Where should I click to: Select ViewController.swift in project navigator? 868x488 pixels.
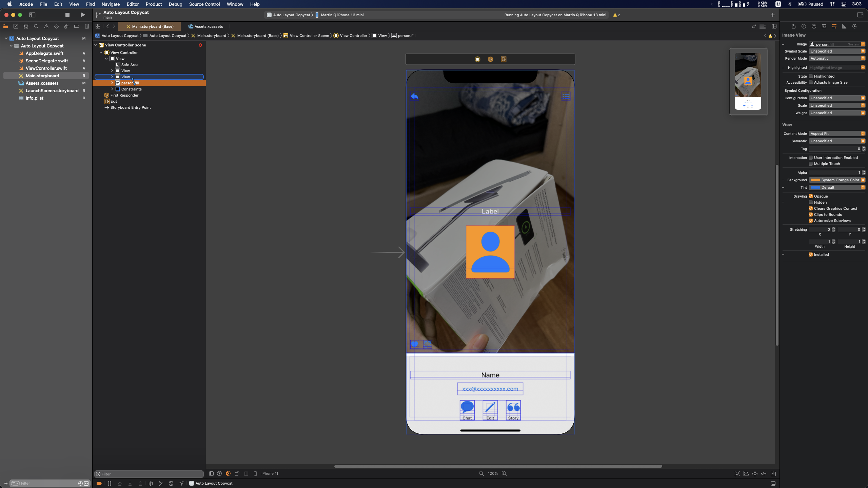click(46, 68)
